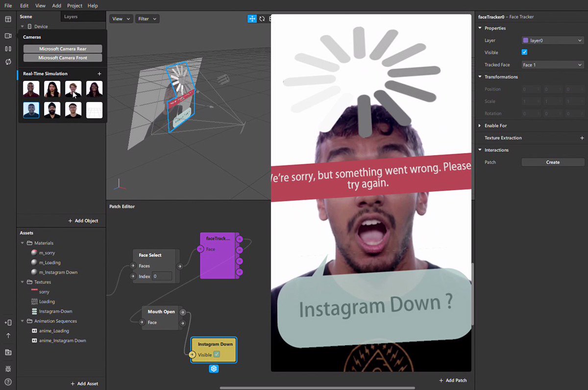
Task: Click the sorry texture icon
Action: [x=34, y=292]
